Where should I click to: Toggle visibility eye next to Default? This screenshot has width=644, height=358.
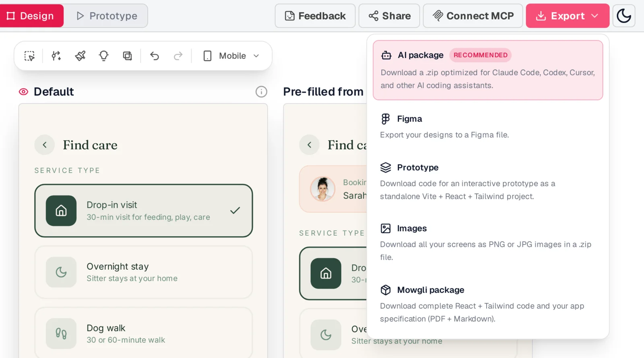coord(24,92)
